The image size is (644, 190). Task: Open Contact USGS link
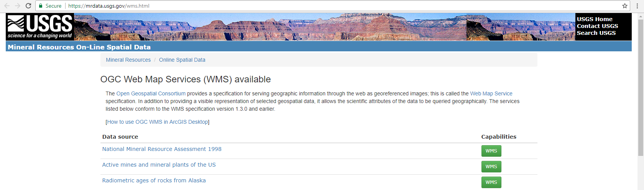597,26
